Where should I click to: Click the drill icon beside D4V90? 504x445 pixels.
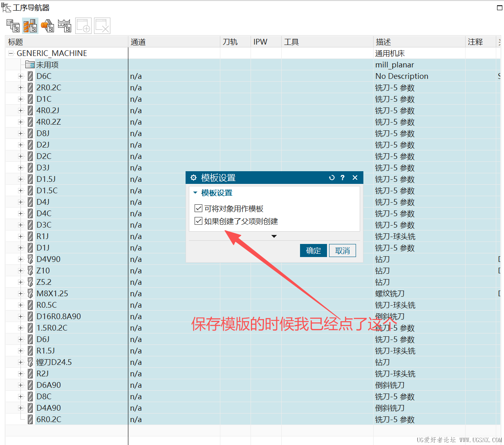[x=30, y=259]
